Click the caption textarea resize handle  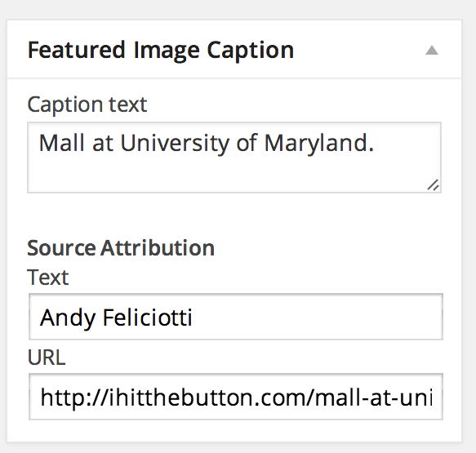click(x=434, y=184)
